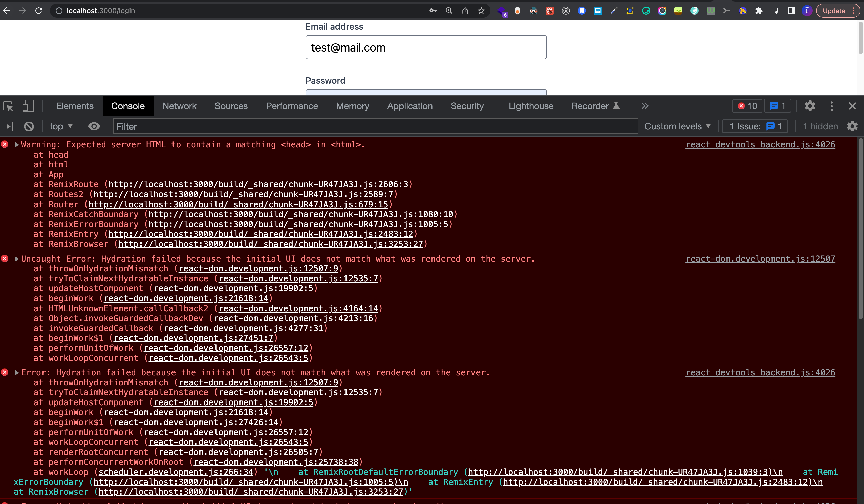
Task: Switch to the Performance tab
Action: tap(292, 106)
